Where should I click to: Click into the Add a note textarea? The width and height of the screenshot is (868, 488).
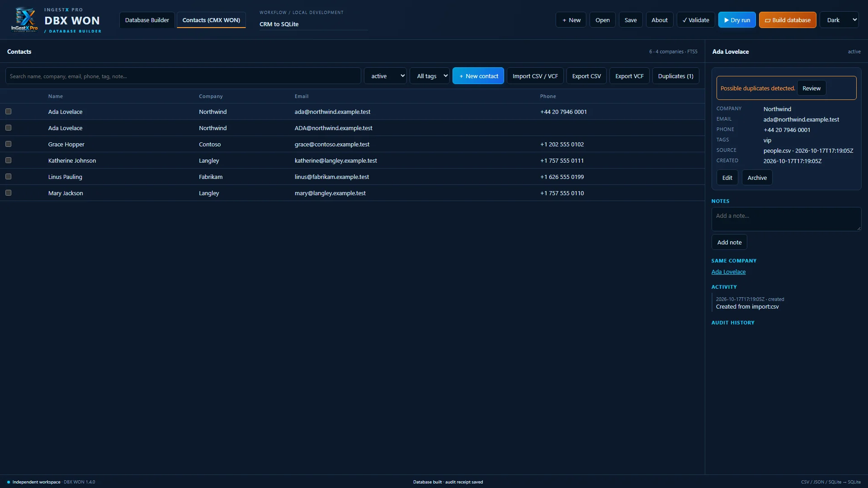tap(786, 219)
